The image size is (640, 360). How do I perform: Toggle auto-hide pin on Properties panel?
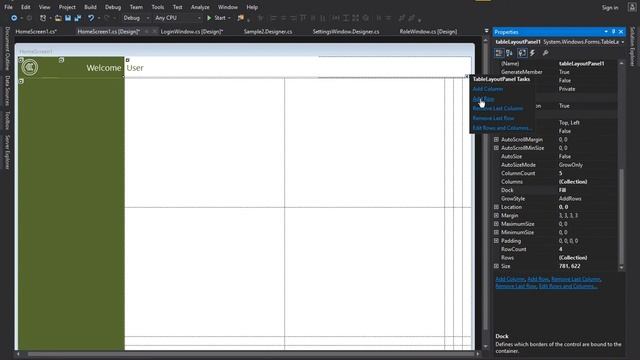613,32
